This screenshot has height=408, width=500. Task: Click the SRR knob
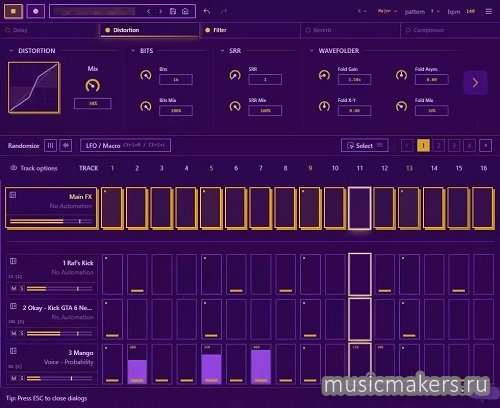coord(235,75)
